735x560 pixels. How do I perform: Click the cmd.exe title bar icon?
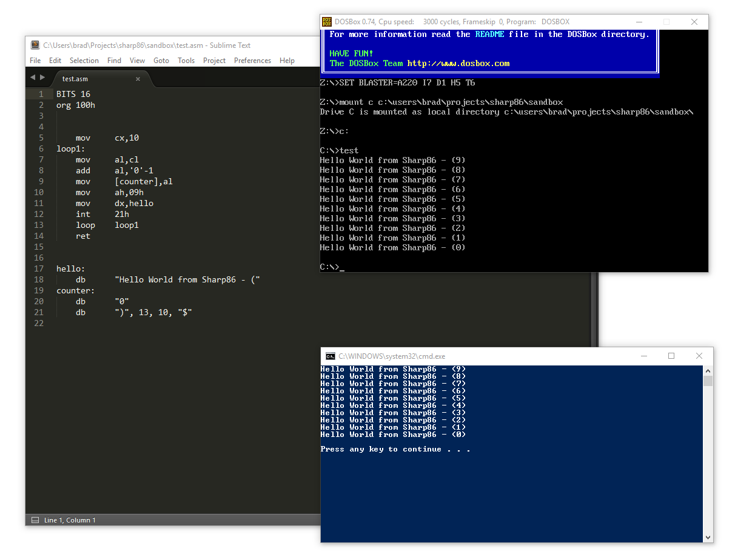(330, 356)
